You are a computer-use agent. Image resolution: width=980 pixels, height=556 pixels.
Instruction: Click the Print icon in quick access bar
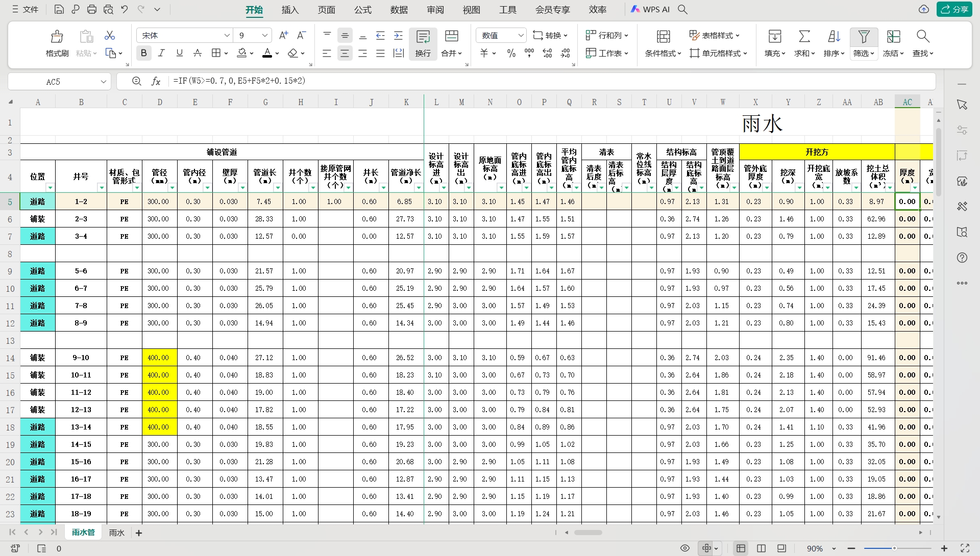(92, 9)
